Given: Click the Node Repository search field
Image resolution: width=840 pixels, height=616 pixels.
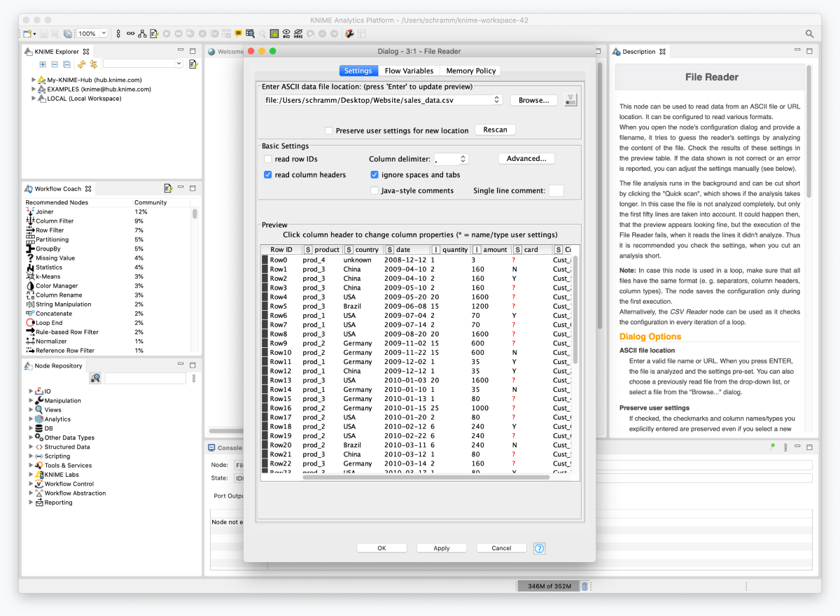Looking at the screenshot, I should [x=146, y=378].
